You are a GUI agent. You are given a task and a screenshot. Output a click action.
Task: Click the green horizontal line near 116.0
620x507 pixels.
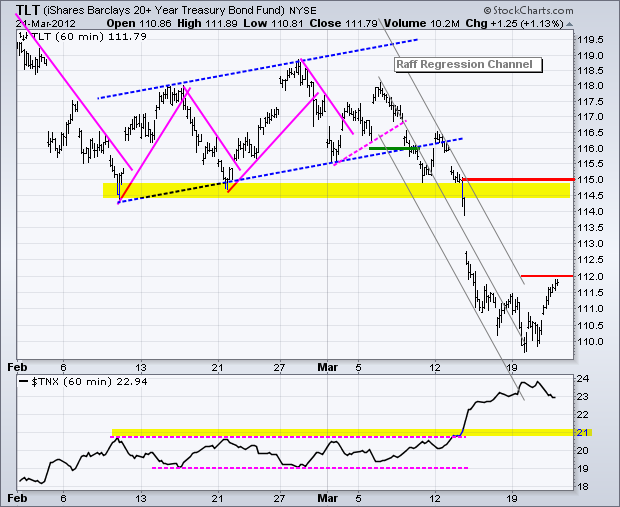click(x=393, y=148)
